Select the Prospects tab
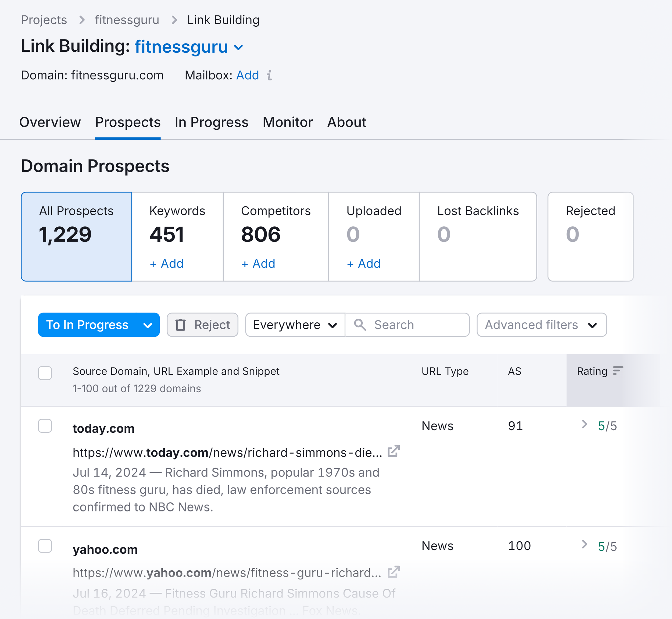Screen dimensions: 672x619 (x=128, y=122)
